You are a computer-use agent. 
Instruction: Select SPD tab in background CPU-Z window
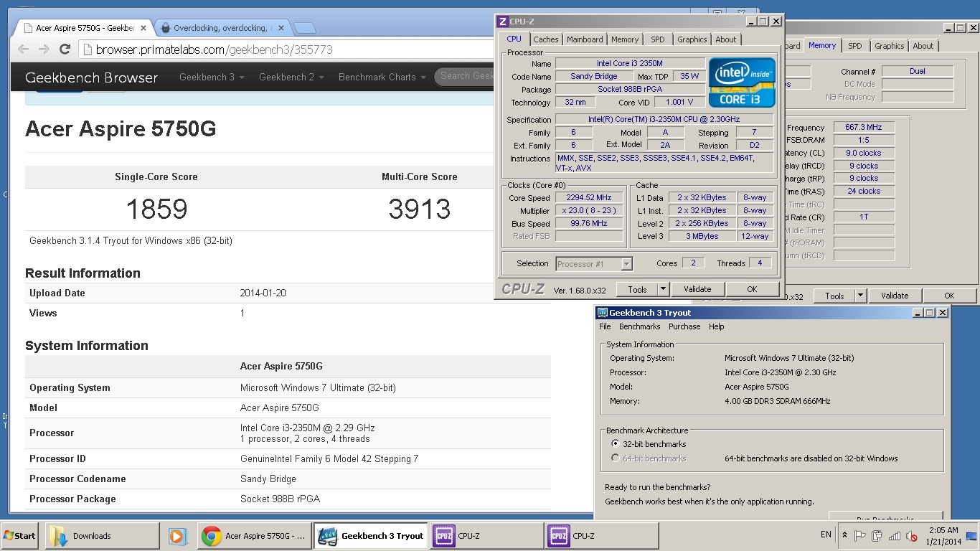pos(855,46)
